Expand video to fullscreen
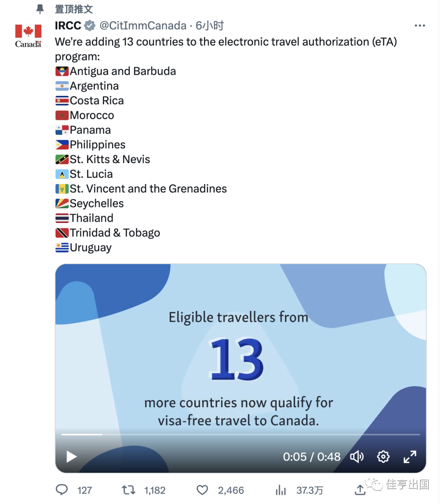The image size is (444, 504). (410, 456)
